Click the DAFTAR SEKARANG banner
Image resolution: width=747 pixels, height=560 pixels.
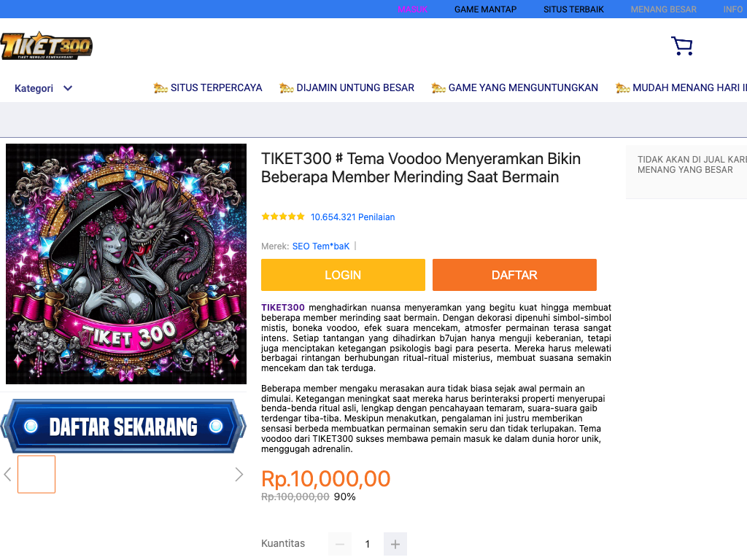[x=123, y=426]
